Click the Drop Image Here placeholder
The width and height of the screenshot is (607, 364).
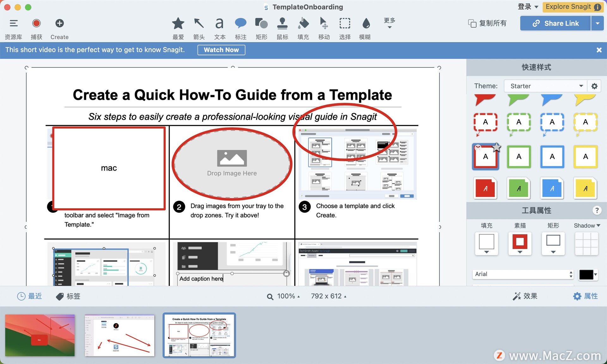point(232,164)
